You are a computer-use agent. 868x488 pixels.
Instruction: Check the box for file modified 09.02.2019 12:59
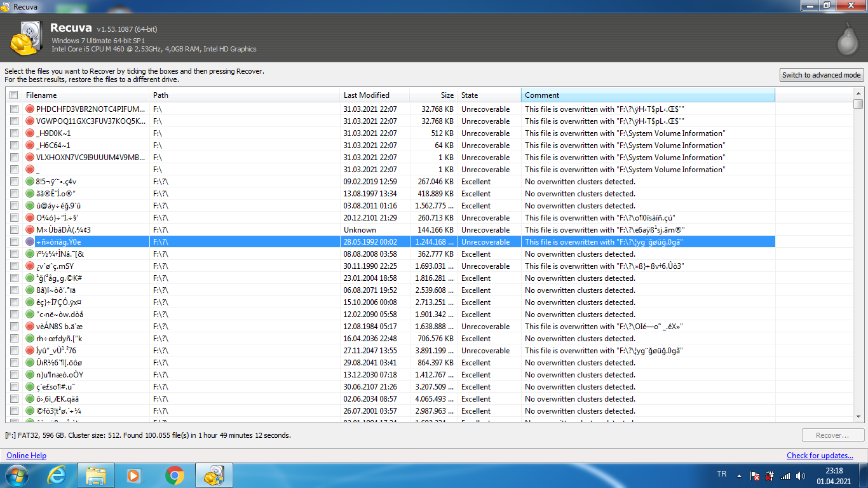coord(13,182)
